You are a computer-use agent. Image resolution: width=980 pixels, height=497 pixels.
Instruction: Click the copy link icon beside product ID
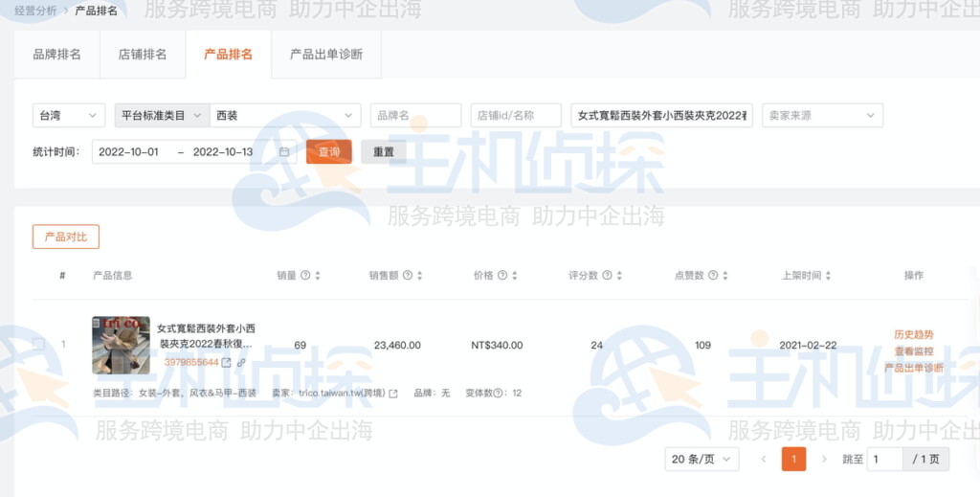[241, 363]
